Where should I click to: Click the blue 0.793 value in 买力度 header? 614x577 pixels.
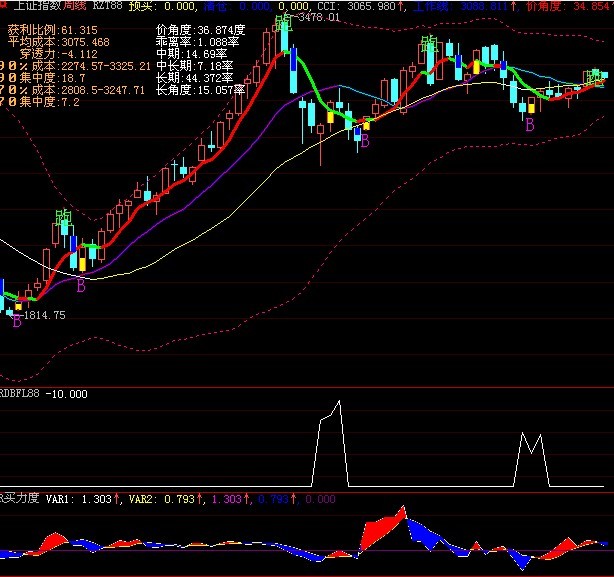pyautogui.click(x=276, y=499)
